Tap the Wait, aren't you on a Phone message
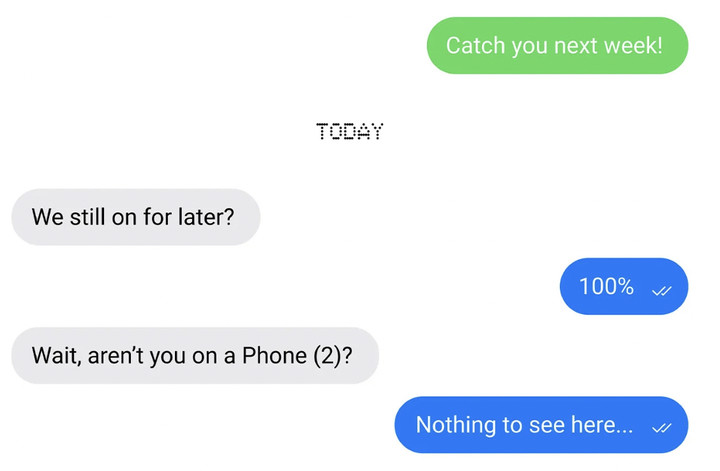The width and height of the screenshot is (720, 471). (x=195, y=355)
